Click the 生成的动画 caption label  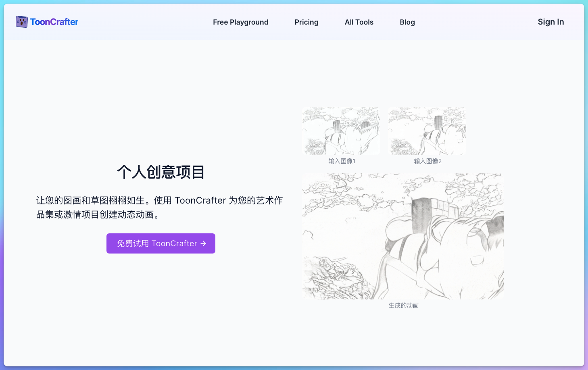pyautogui.click(x=403, y=306)
